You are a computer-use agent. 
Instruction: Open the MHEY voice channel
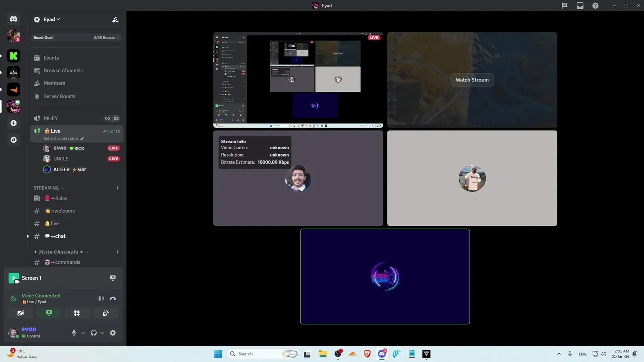pos(76,118)
